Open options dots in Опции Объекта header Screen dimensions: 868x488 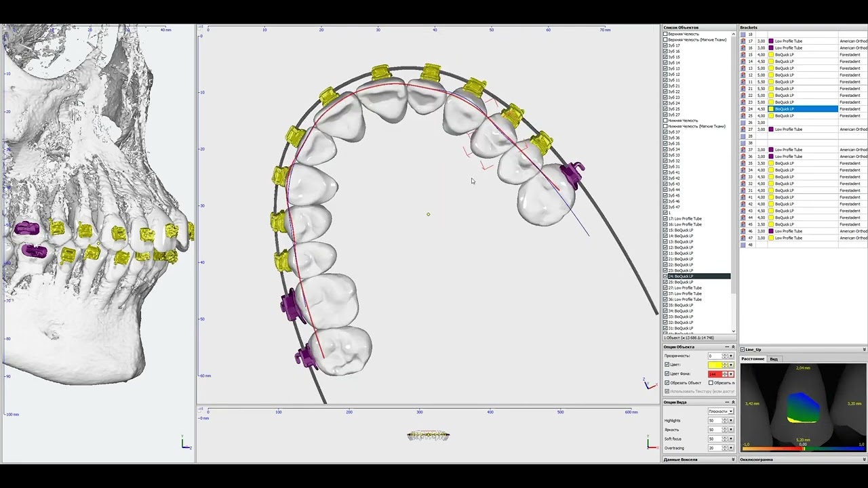click(727, 347)
